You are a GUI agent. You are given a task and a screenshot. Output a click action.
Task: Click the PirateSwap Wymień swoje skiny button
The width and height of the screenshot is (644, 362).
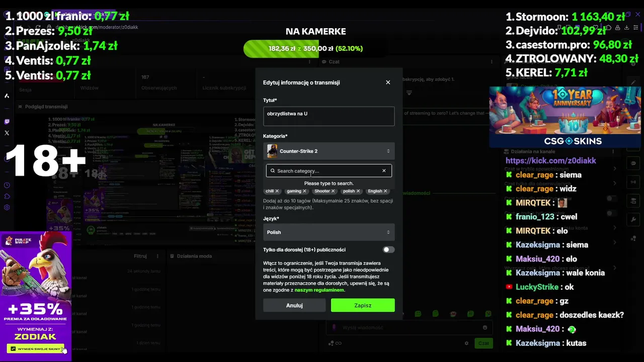point(36,349)
